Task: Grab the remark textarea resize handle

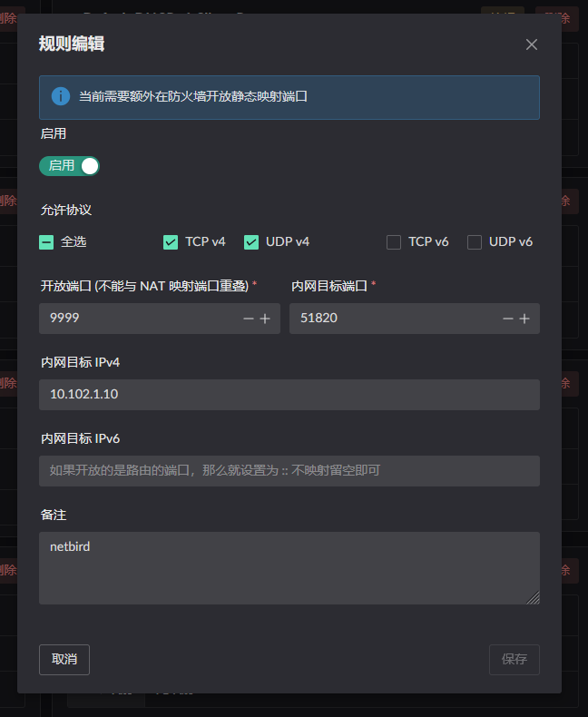Action: coord(534,598)
